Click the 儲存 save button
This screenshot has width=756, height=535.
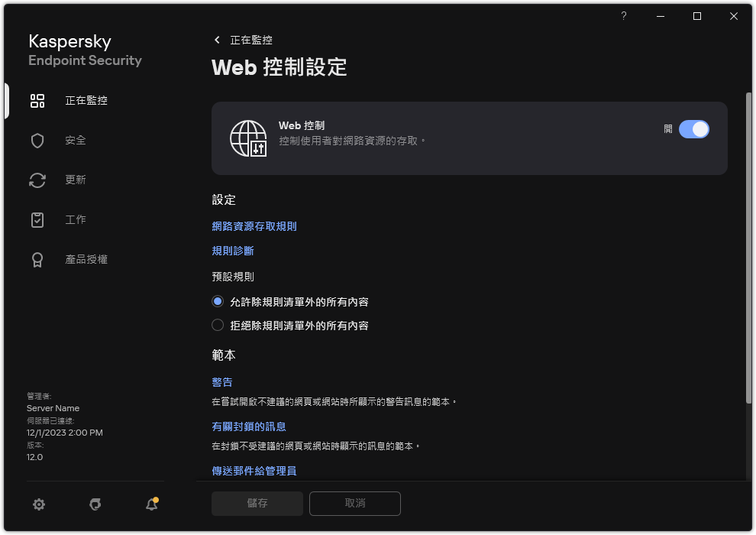[257, 503]
